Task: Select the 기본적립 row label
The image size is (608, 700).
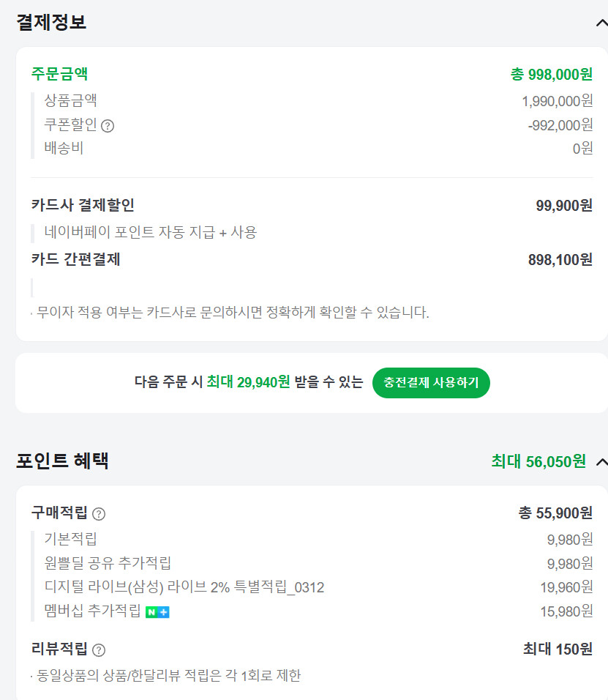Action: pyautogui.click(x=70, y=539)
